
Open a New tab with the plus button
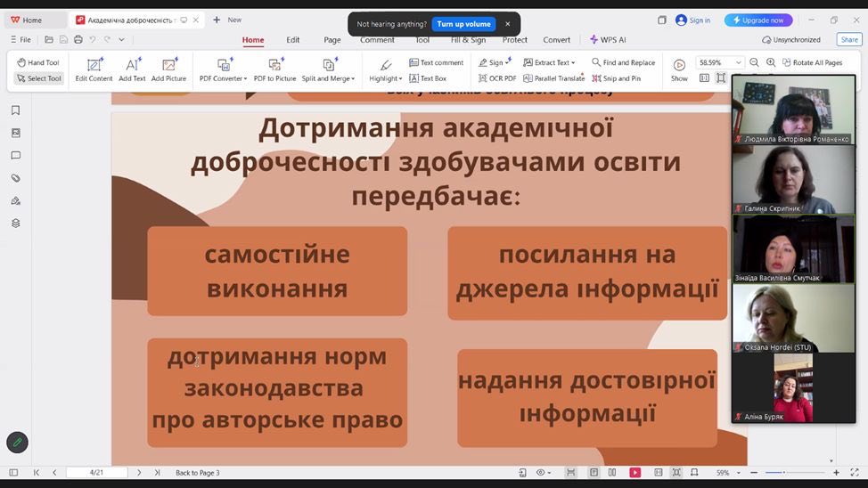217,20
